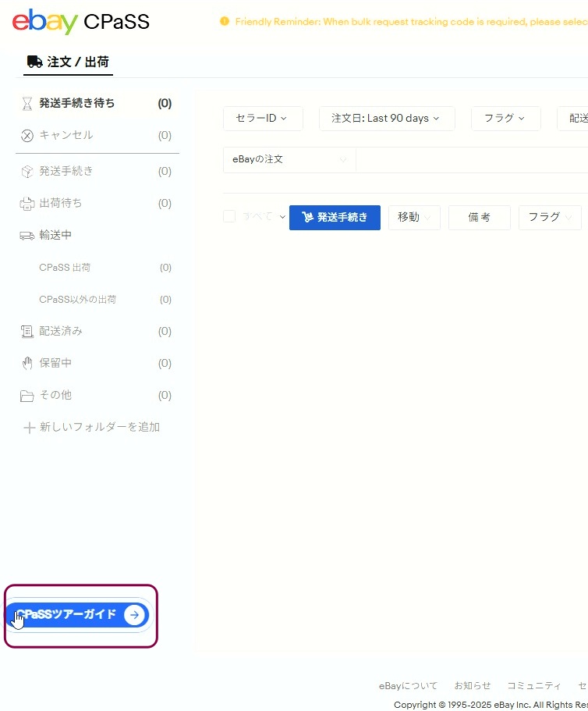Click the blue 発送手続き button

335,218
